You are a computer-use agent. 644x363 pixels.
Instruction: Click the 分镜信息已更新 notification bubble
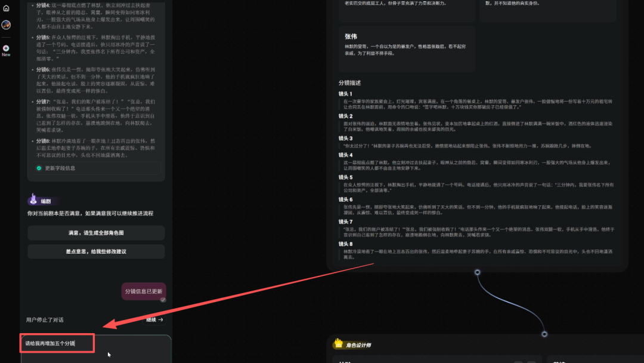(143, 291)
